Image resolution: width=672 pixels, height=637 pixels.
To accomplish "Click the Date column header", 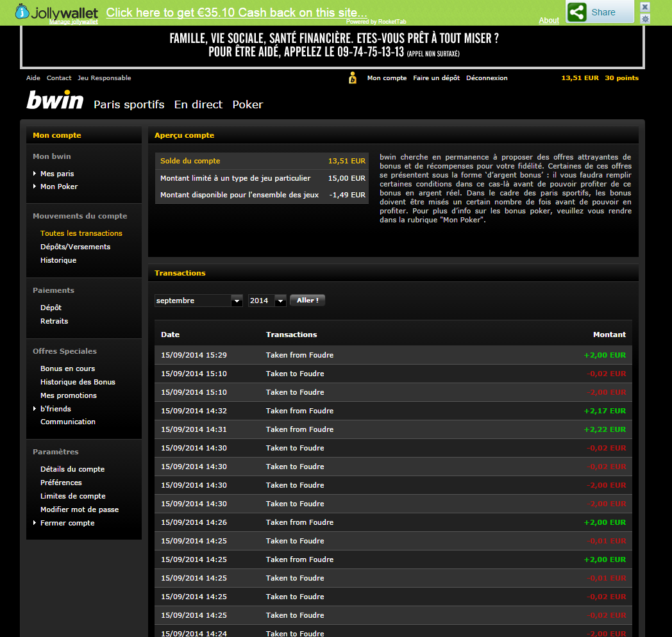I will [x=170, y=335].
